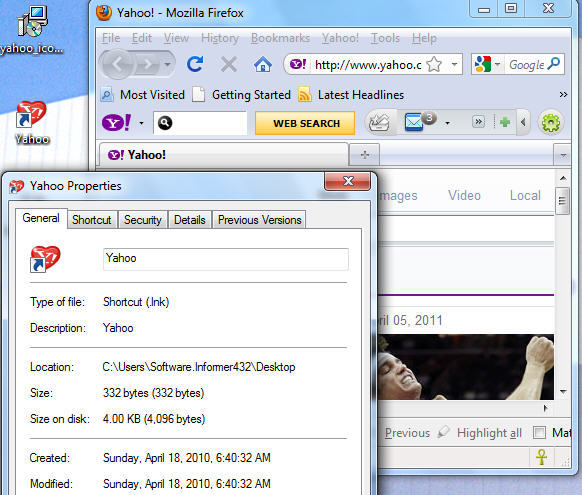Click the Video link on Yahoo page
This screenshot has width=582, height=495.
464,195
